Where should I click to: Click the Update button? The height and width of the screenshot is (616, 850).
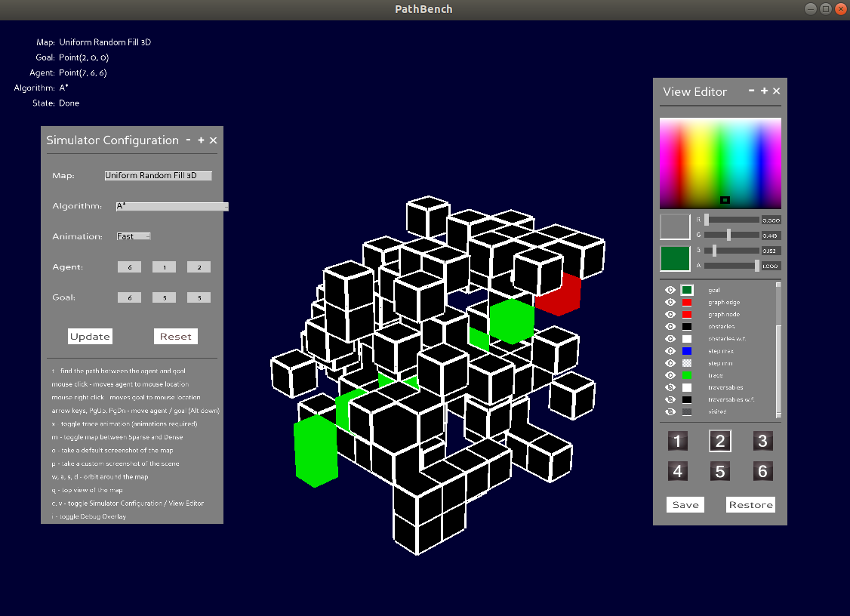point(90,337)
